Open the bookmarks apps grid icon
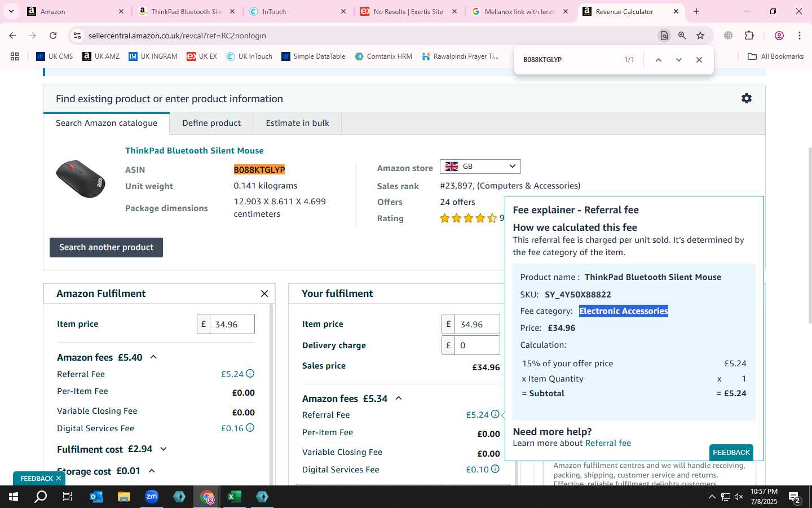Viewport: 812px width, 508px height. point(15,56)
